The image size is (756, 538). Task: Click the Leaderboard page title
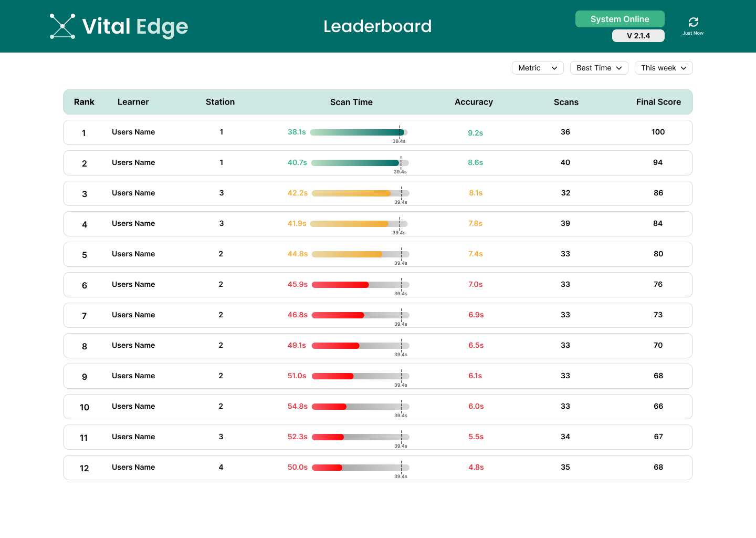377,26
